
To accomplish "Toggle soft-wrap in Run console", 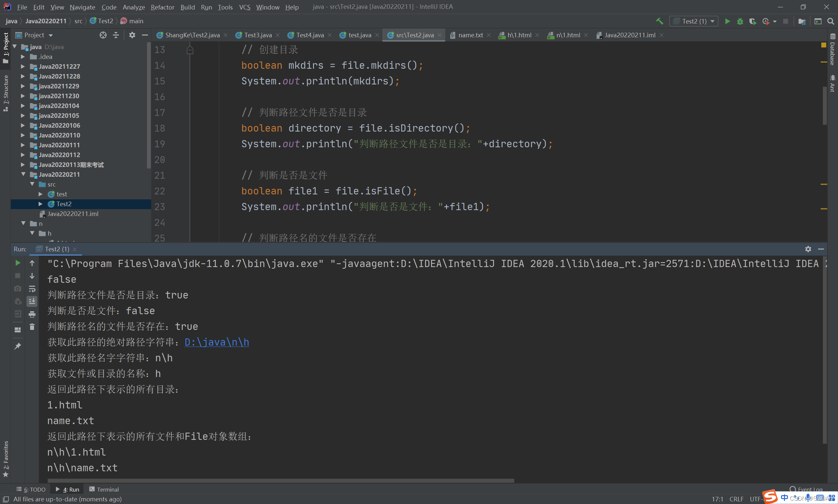I will pos(32,289).
